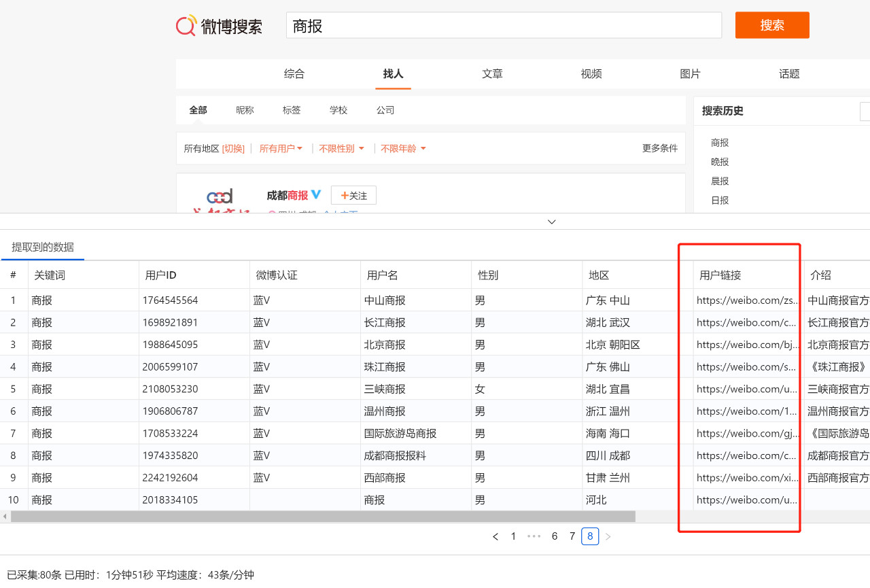Click the horizontal scrollbar left arrow
This screenshot has height=588, width=870.
5,517
